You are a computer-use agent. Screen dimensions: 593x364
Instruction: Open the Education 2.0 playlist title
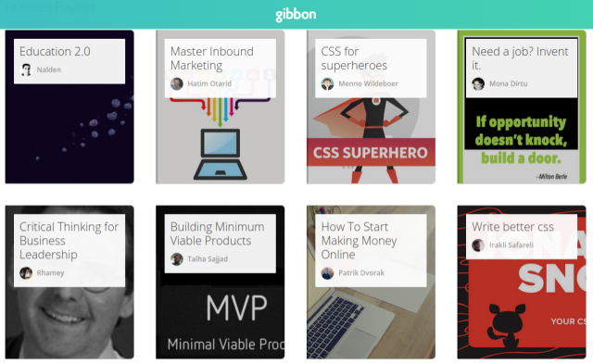coord(55,51)
